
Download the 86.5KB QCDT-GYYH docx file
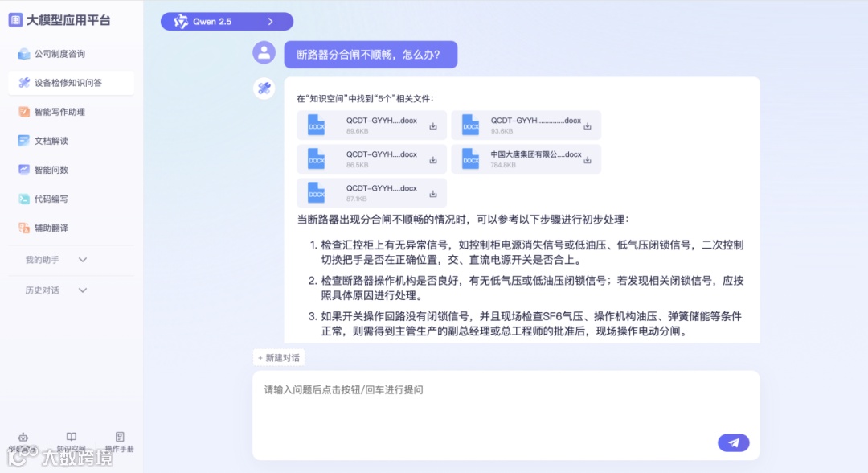point(433,160)
